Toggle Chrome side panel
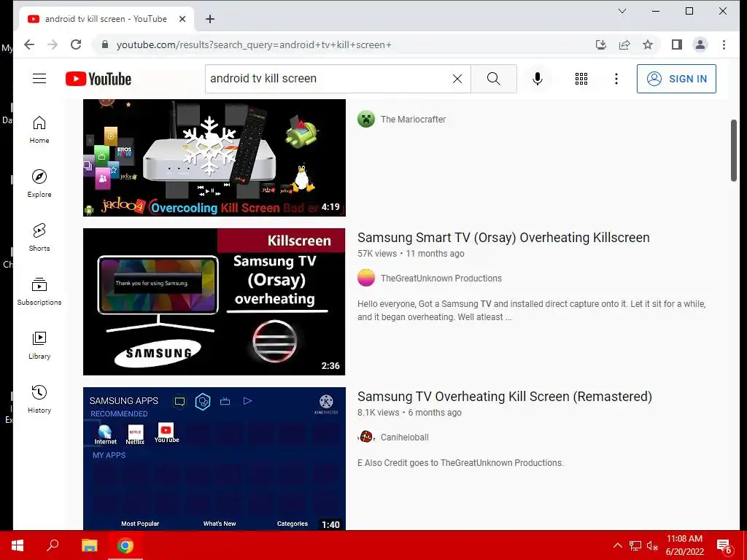The image size is (747, 560). coord(676,44)
